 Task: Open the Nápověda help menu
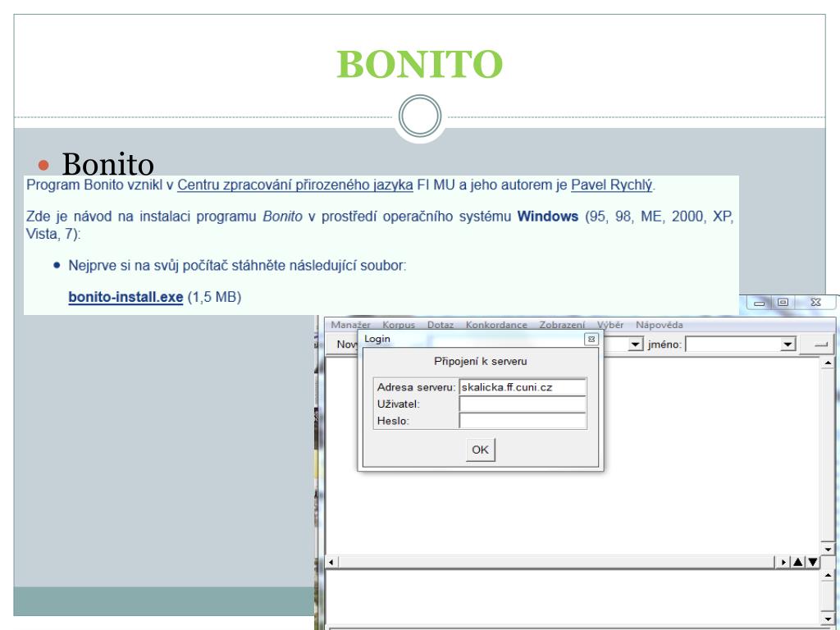tap(659, 325)
